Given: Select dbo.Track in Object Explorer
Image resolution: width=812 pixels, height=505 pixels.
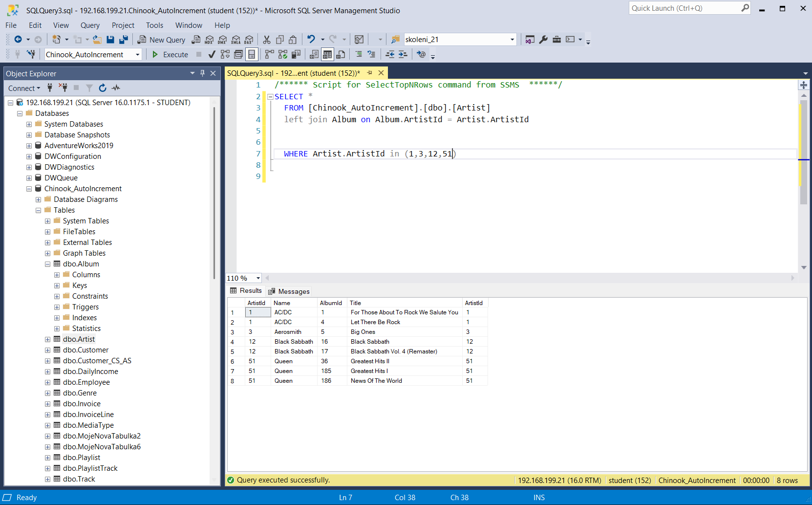Looking at the screenshot, I should tap(79, 479).
